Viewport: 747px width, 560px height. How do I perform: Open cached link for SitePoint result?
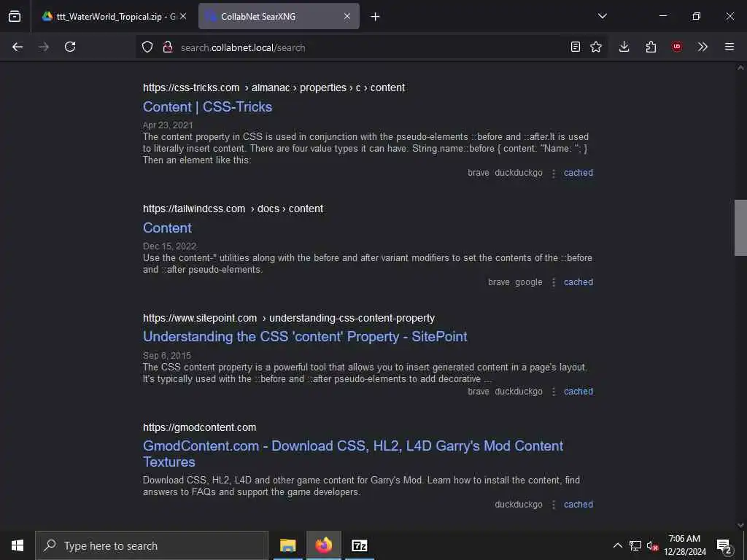[x=578, y=392]
